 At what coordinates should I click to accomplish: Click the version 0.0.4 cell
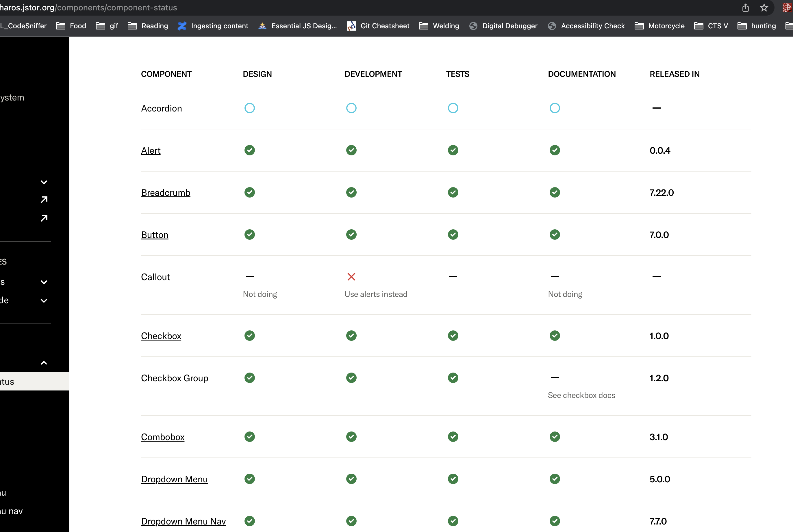click(660, 150)
